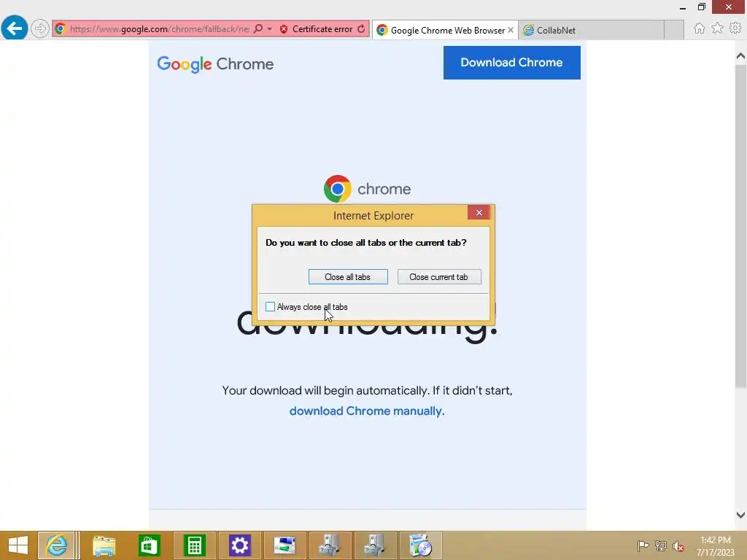The image size is (747, 560).
Task: Click Close all tabs button
Action: tap(348, 276)
